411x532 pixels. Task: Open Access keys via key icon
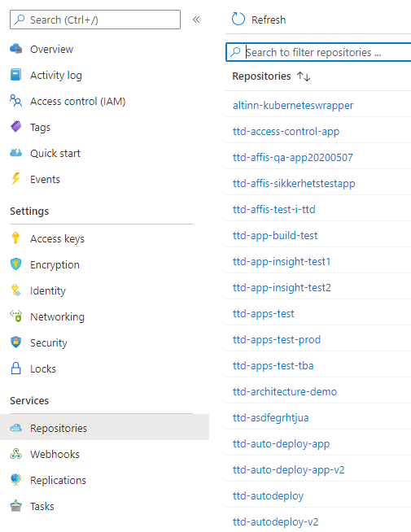coord(15,238)
